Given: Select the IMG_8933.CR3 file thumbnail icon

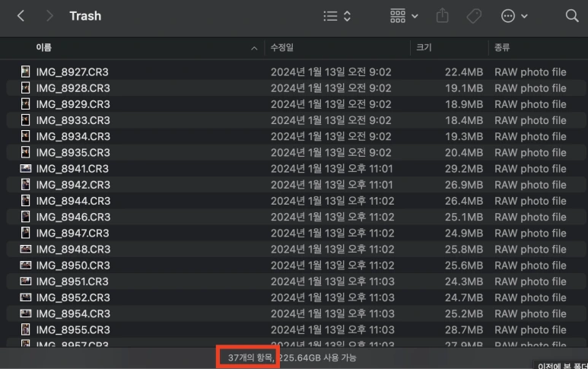Looking at the screenshot, I should click(x=26, y=120).
